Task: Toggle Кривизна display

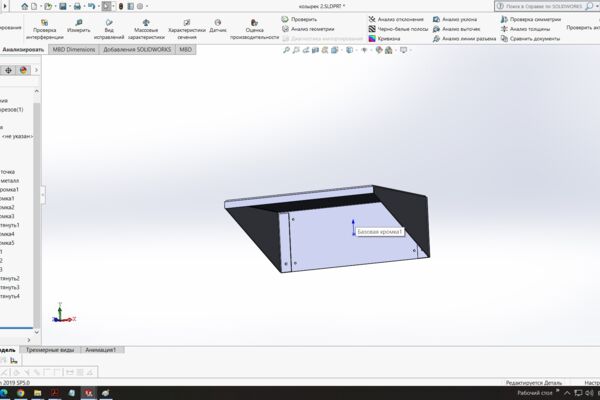Action: click(x=384, y=38)
